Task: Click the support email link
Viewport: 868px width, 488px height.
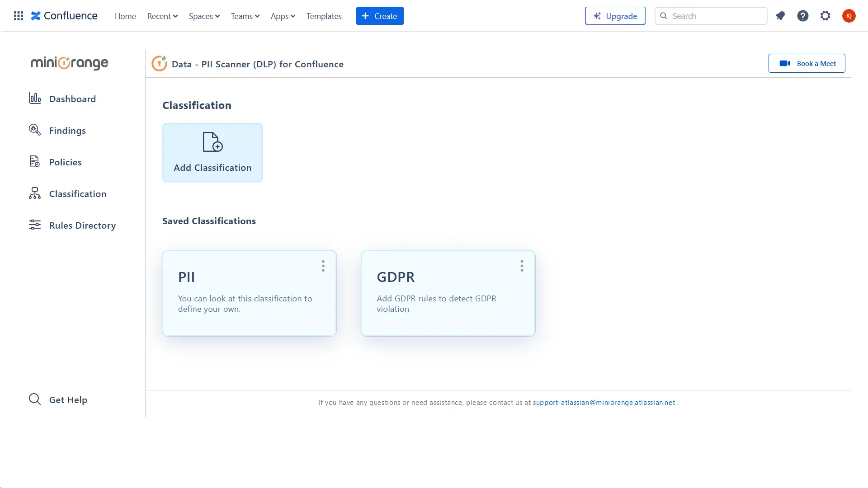Action: click(x=604, y=402)
